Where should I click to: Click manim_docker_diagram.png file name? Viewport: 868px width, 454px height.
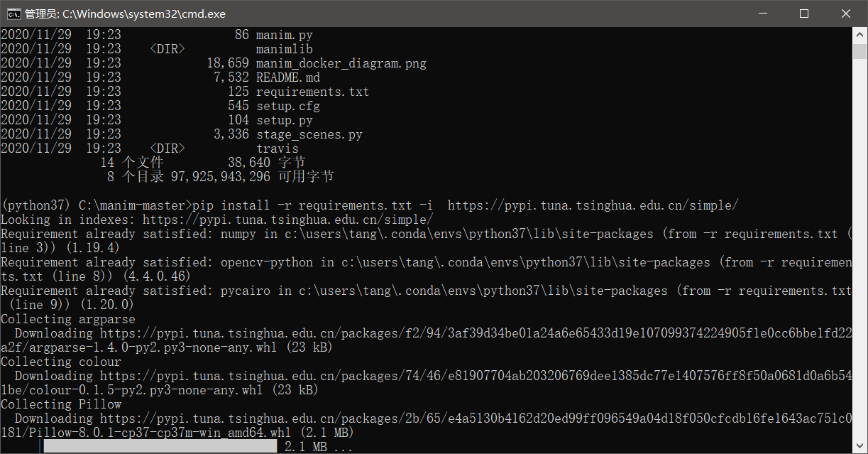pyautogui.click(x=341, y=63)
